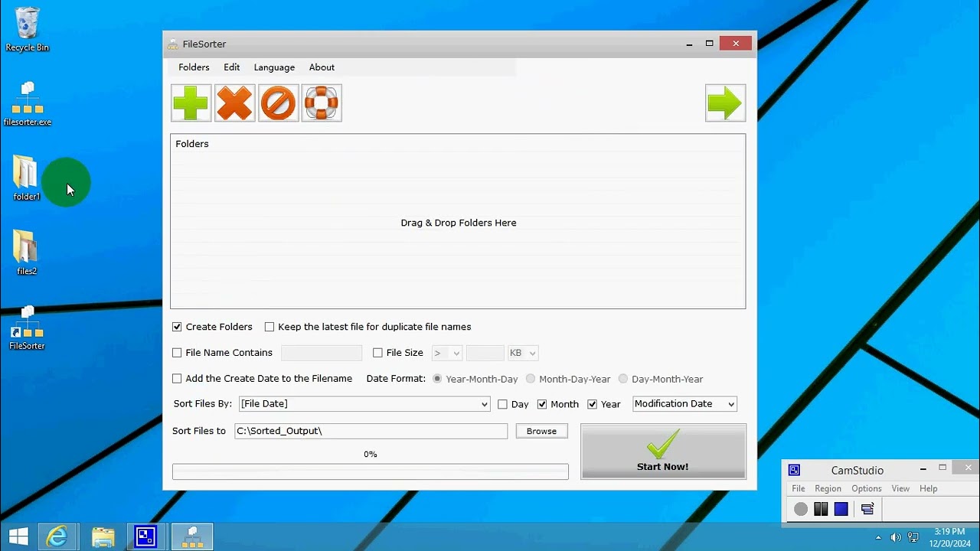Click the file size value field
980x551 pixels.
pos(485,353)
